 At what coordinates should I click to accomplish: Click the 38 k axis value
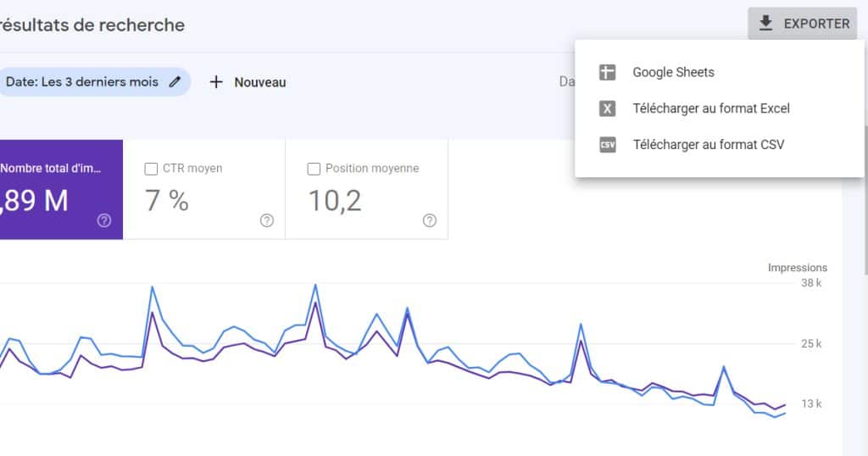811,283
